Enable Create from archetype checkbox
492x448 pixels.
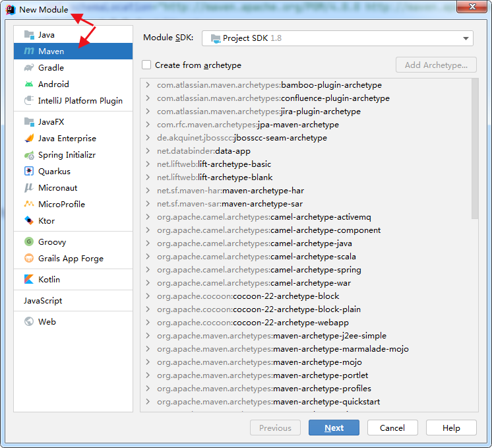point(146,65)
